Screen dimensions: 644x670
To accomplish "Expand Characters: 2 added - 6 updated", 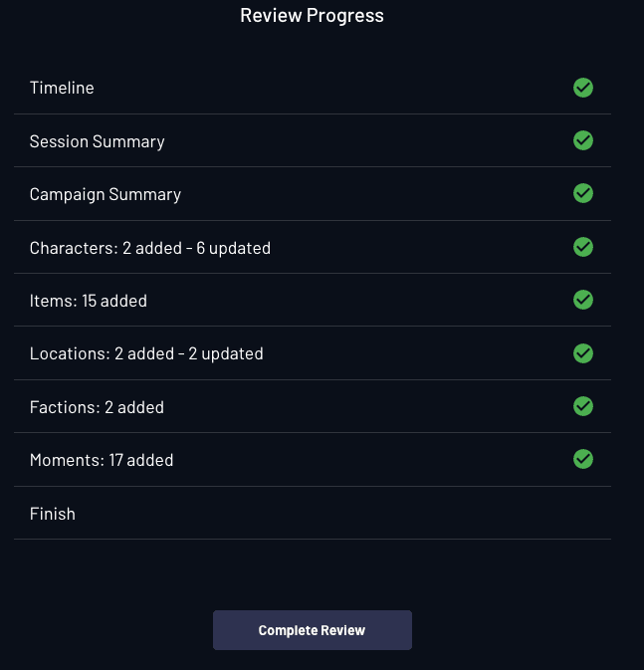I will click(x=149, y=247).
